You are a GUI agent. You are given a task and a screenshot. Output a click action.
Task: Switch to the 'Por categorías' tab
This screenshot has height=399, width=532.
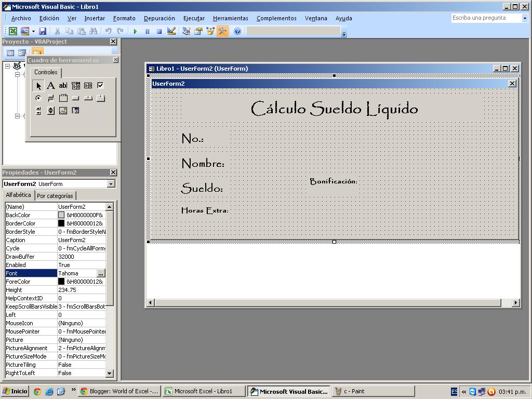point(55,196)
